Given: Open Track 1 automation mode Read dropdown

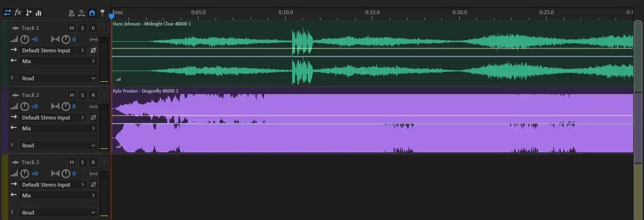Looking at the screenshot, I should (x=59, y=78).
